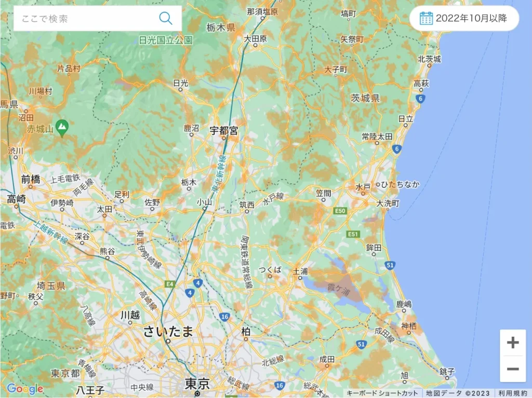The height and width of the screenshot is (398, 532).
Task: Click the 高萩 city label
Action: pos(421,84)
